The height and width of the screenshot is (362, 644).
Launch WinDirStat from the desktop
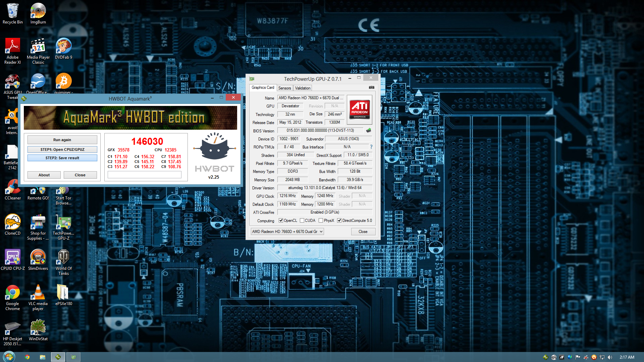[38, 330]
